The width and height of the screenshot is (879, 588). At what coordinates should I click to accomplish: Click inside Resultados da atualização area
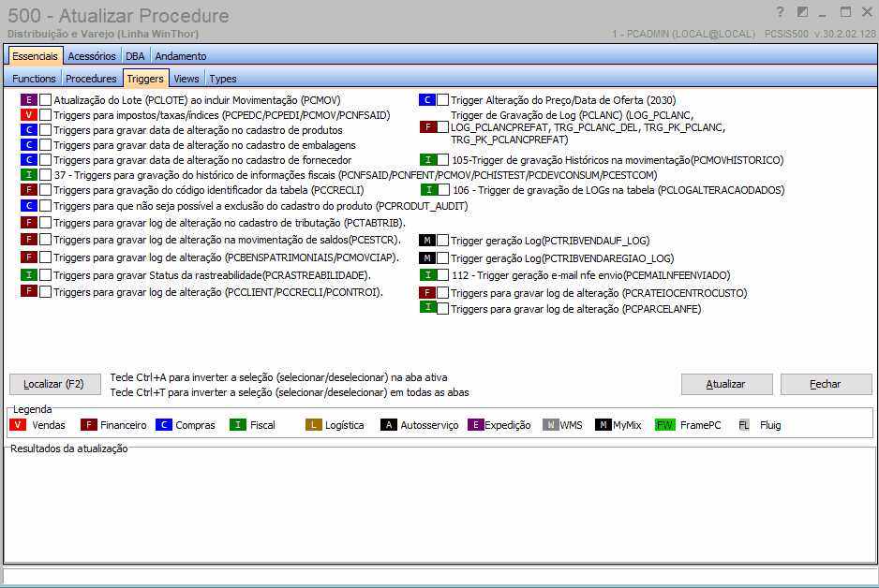(x=439, y=507)
